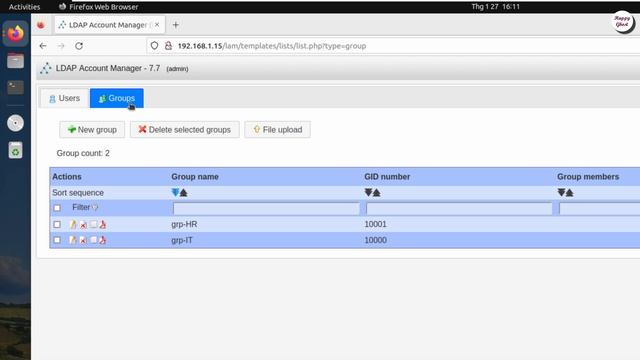Image resolution: width=640 pixels, height=360 pixels.
Task: Click the browser address bar URL
Action: [272, 46]
